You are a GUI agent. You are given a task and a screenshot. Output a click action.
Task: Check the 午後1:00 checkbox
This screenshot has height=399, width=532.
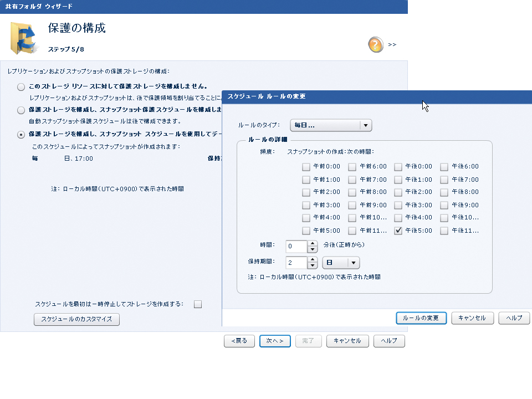click(398, 180)
